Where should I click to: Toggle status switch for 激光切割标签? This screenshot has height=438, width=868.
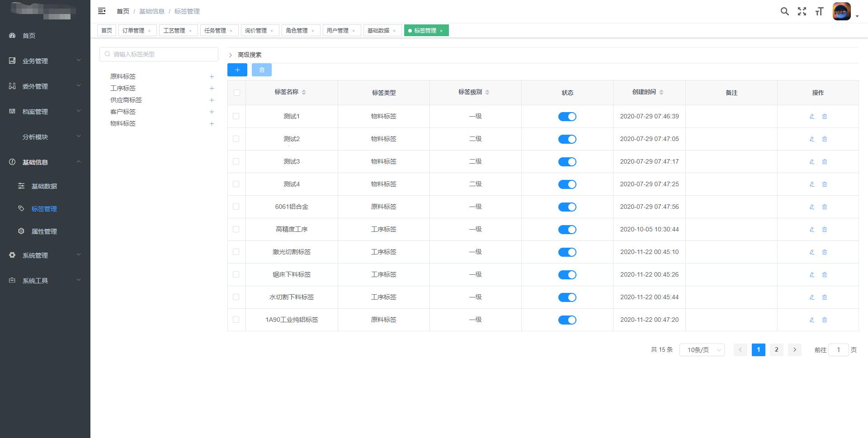(x=567, y=252)
